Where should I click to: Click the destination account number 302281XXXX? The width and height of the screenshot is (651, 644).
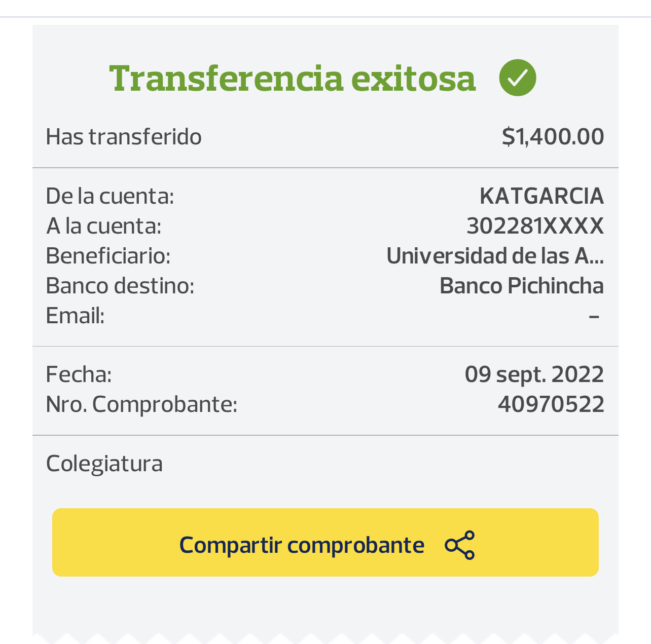535,226
